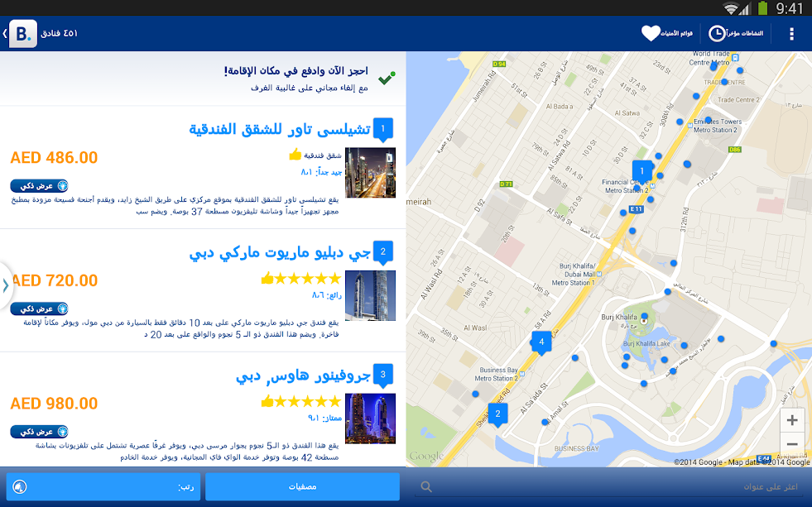Click map marker number 4
Image resolution: width=812 pixels, height=507 pixels.
click(541, 342)
